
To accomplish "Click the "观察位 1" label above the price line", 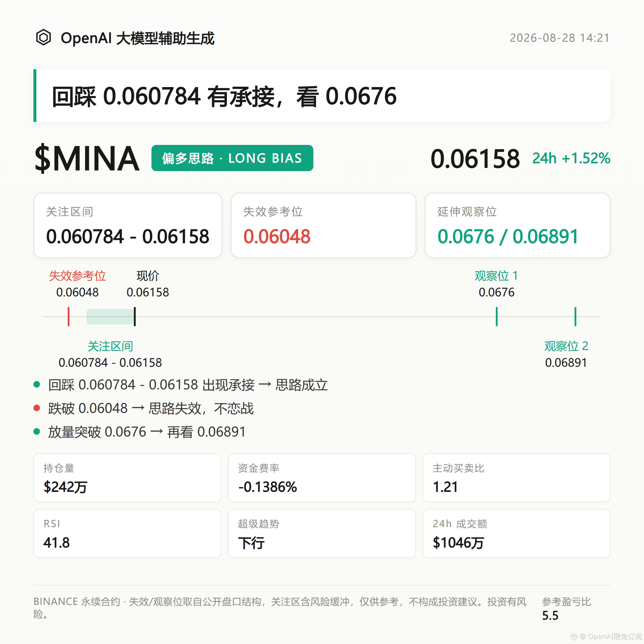I will click(x=496, y=276).
